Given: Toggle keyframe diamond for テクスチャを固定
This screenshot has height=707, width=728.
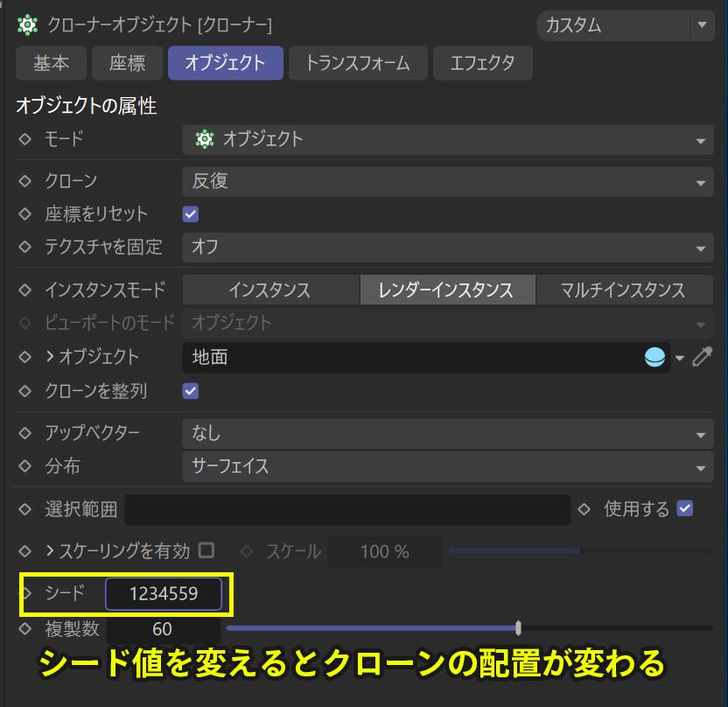Looking at the screenshot, I should pos(24,247).
